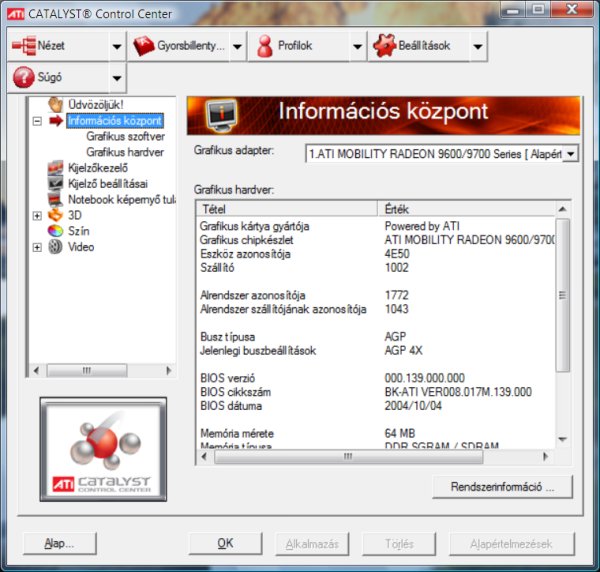
Task: Expand the 3D tree node
Action: point(37,215)
